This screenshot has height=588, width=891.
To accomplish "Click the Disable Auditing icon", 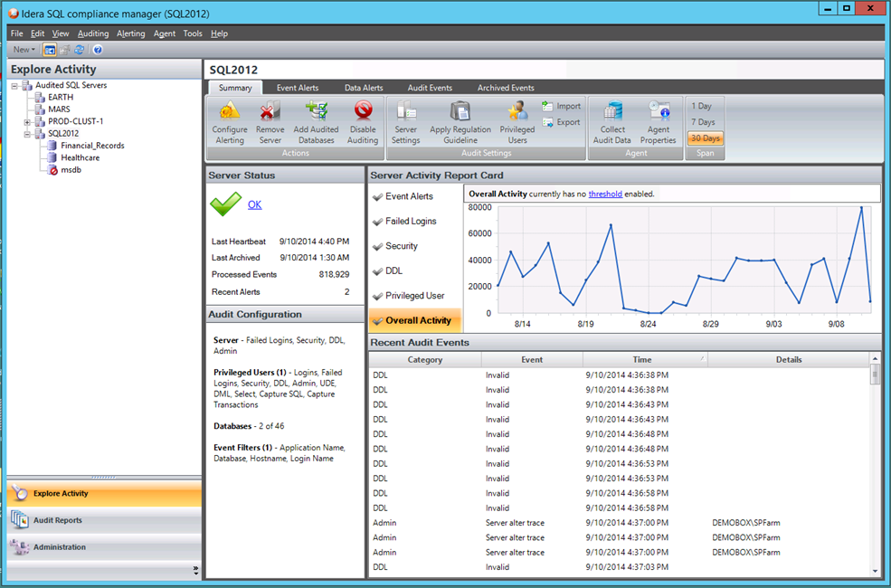I will click(x=363, y=112).
